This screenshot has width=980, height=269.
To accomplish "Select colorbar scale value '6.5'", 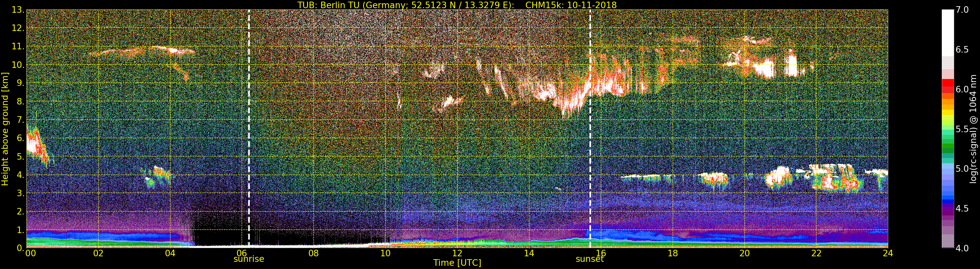I will coord(962,50).
